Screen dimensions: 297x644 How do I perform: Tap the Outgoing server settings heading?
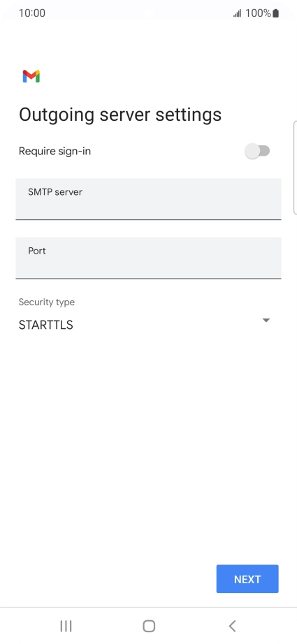click(x=120, y=115)
